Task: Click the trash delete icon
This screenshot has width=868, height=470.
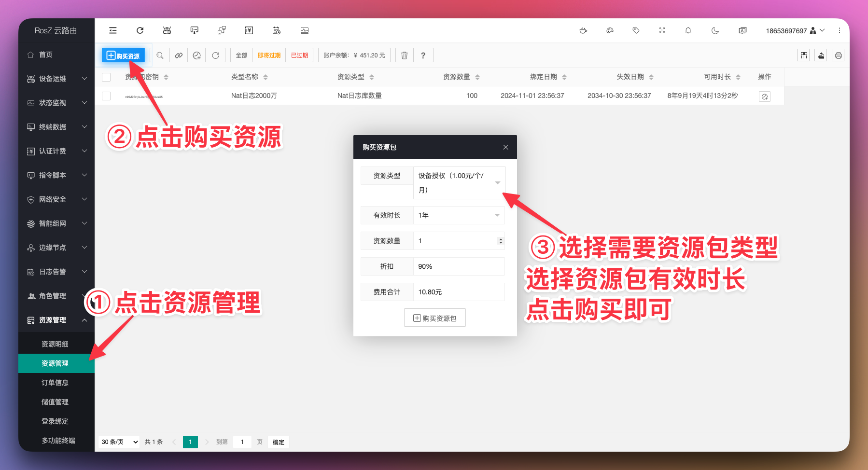Action: coord(405,55)
